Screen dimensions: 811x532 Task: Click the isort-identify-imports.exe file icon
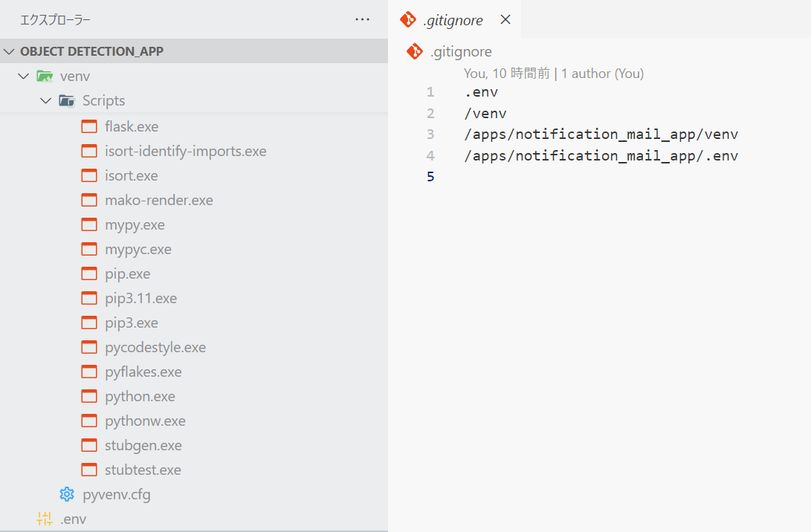[x=89, y=151]
